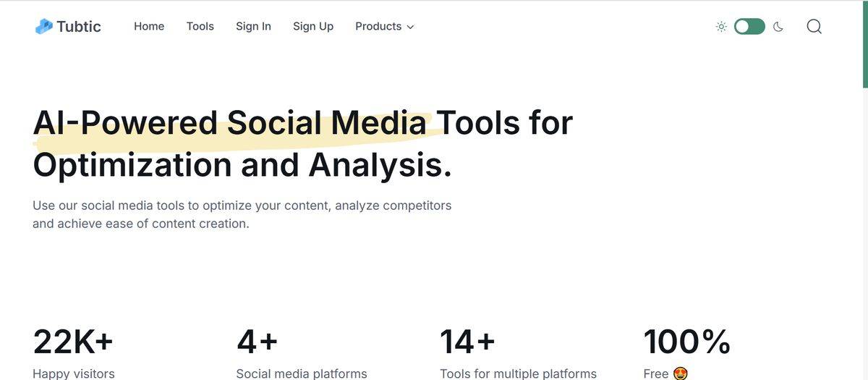868x380 pixels.
Task: Click the Tubtic blue cube logo icon
Action: click(44, 27)
